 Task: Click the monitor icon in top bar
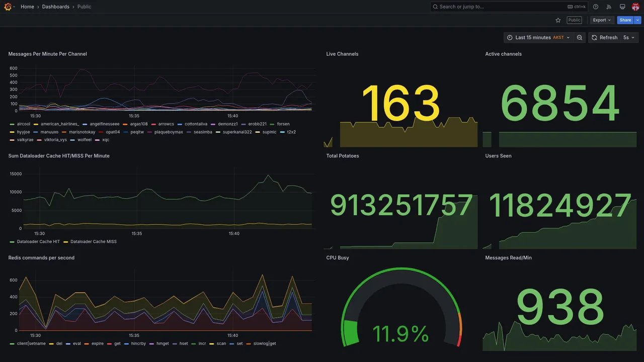pos(622,7)
